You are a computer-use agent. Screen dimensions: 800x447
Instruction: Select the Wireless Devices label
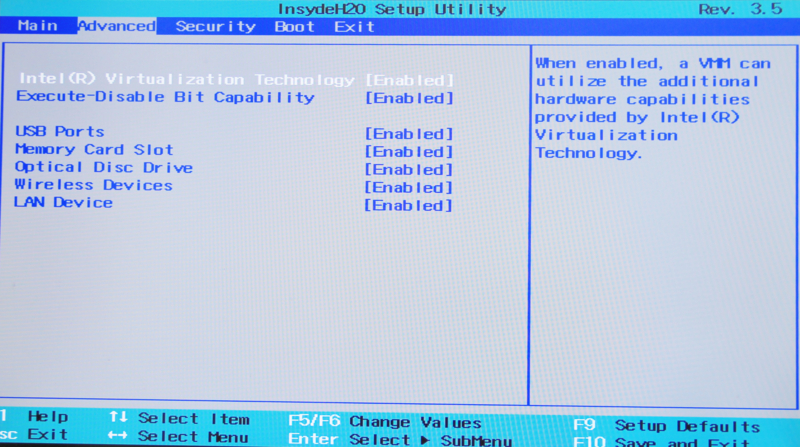pos(93,185)
